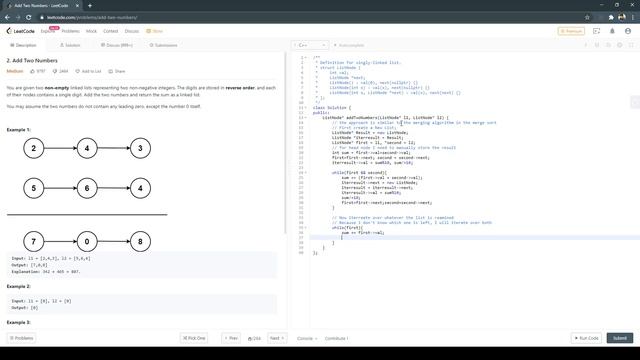Screen dimensions: 640x360
Task: Click the LeetCode logo
Action: pyautogui.click(x=20, y=31)
